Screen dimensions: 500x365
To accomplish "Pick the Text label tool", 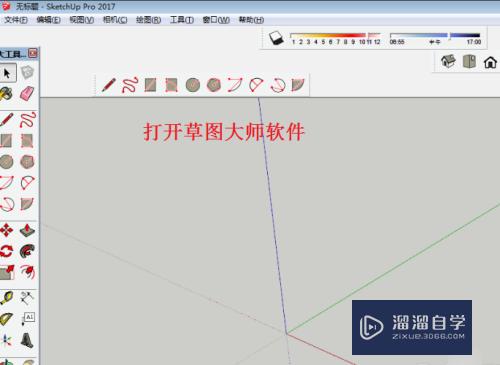I will coord(28,319).
